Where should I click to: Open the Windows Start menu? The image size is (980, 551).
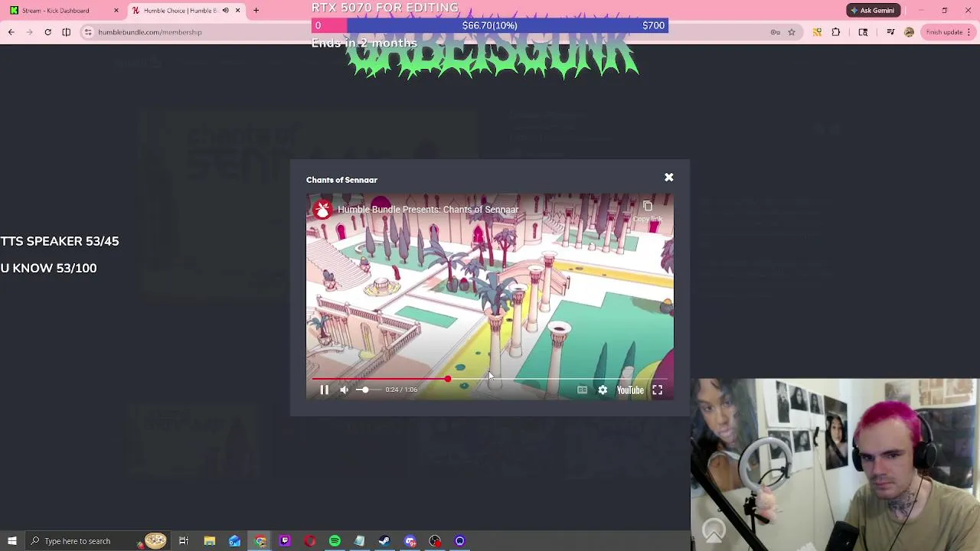pos(12,541)
